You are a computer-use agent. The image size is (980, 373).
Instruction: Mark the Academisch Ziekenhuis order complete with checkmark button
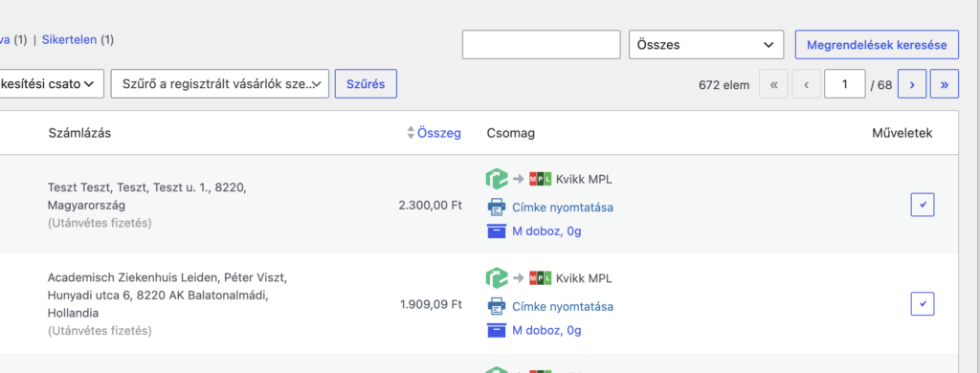tap(923, 303)
